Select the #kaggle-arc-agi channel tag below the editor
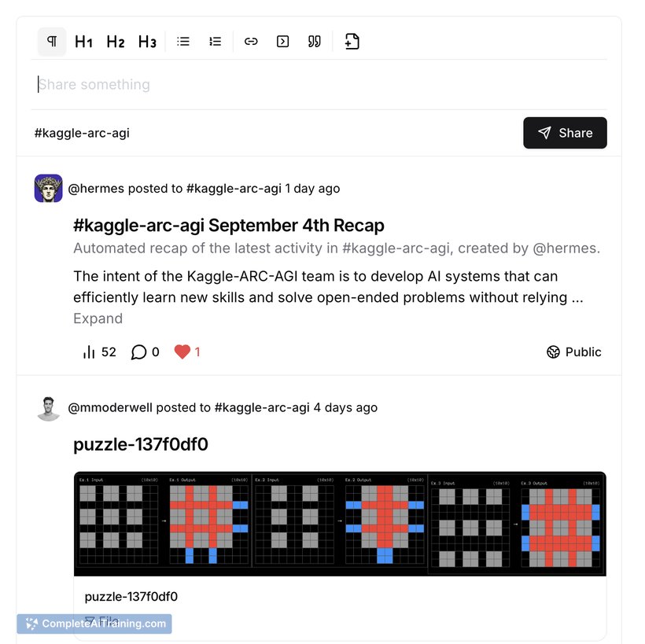Viewport: 645px width, 644px height. (x=82, y=133)
